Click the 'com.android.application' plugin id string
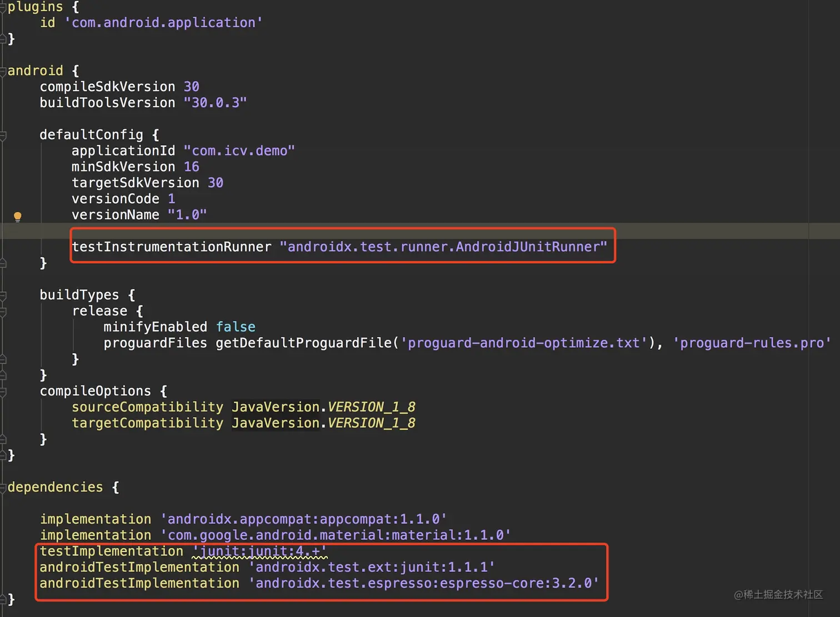The image size is (840, 617). tap(163, 23)
